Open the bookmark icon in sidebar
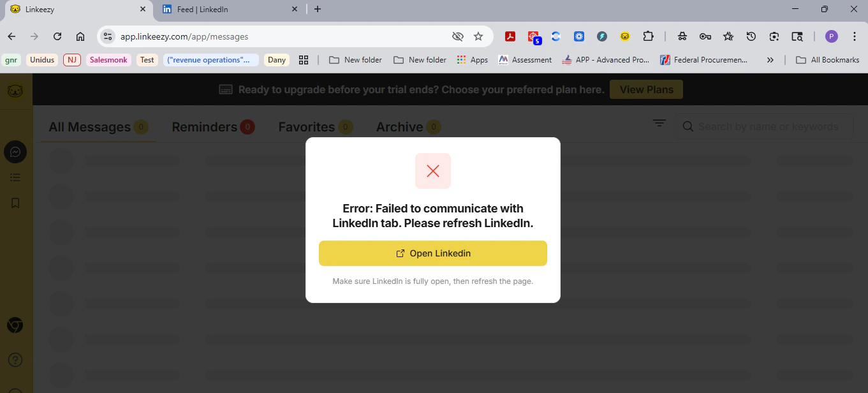This screenshot has width=868, height=393. [15, 203]
